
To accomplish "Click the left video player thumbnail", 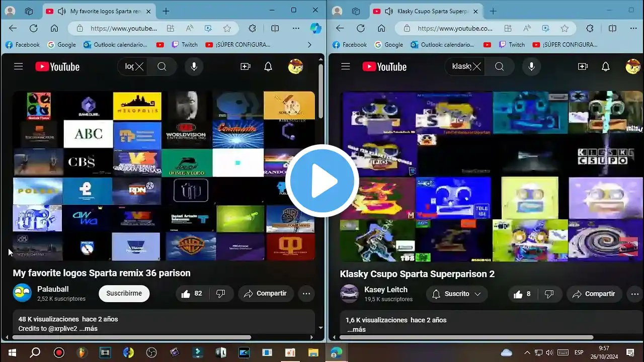I will pyautogui.click(x=164, y=176).
